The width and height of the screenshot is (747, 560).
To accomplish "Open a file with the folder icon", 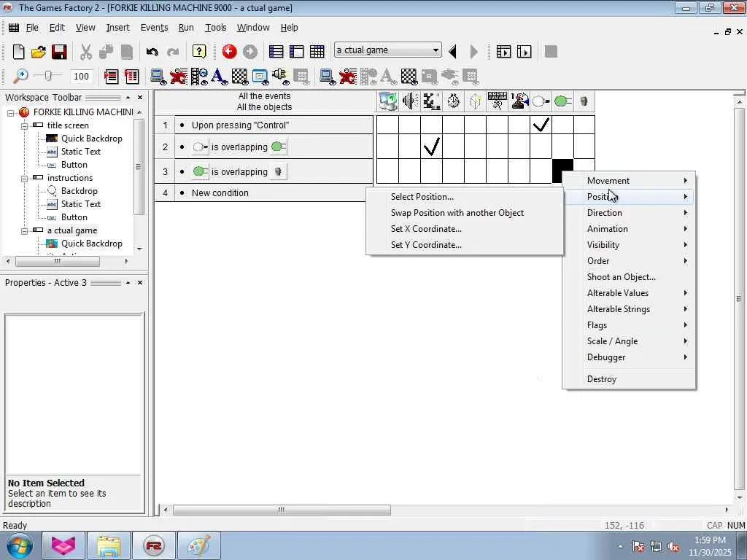I will point(39,52).
